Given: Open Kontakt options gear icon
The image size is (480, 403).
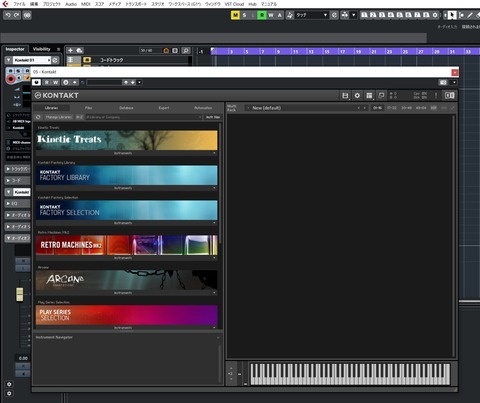Looking at the screenshot, I should pos(357,96).
